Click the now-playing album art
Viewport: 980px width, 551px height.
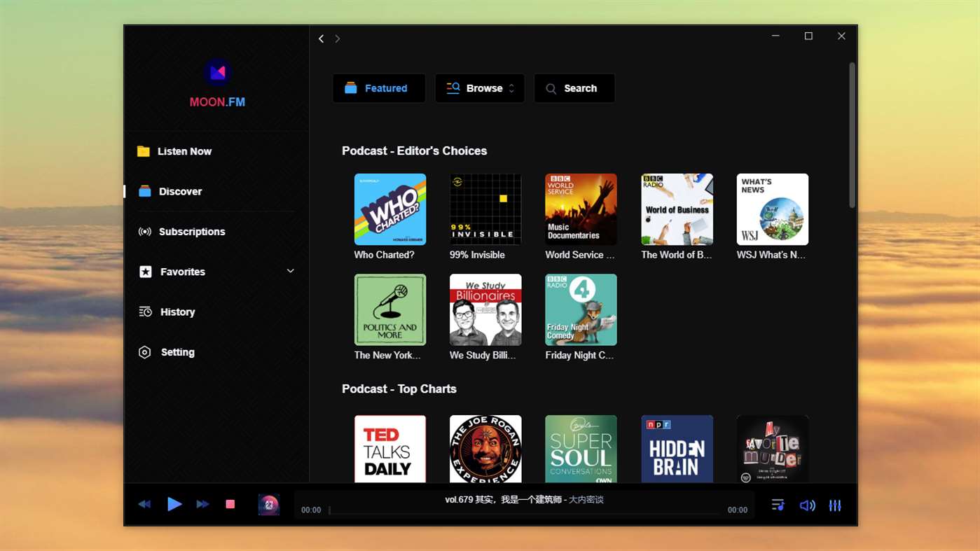[269, 505]
